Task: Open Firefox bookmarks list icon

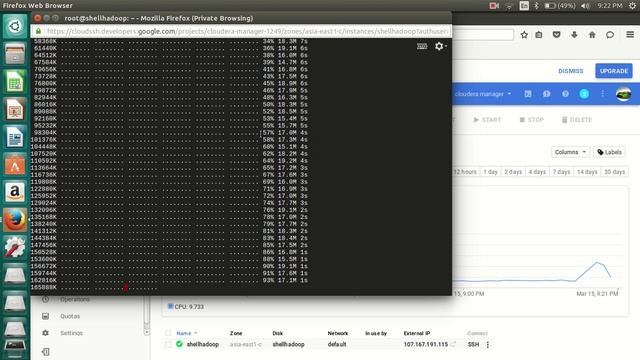Action: 539,35
